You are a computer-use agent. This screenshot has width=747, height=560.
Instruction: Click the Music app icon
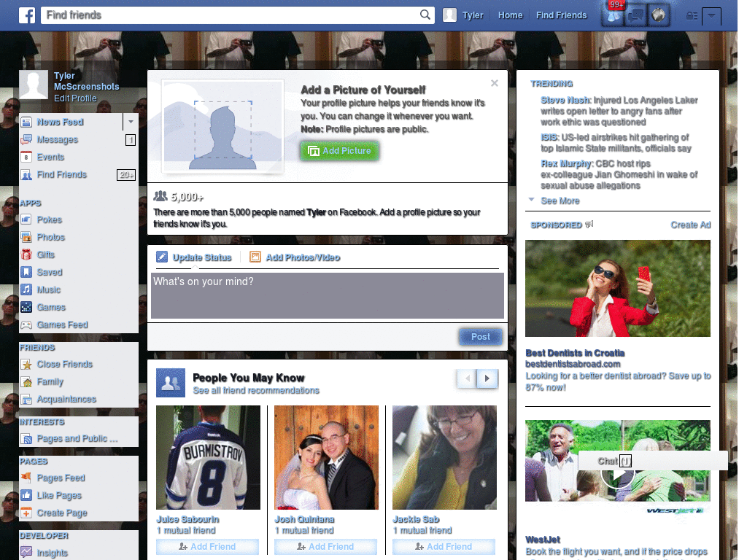click(26, 289)
